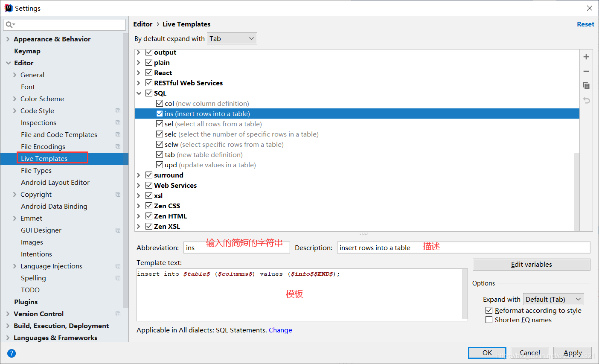Open the Inspections settings page

point(38,122)
